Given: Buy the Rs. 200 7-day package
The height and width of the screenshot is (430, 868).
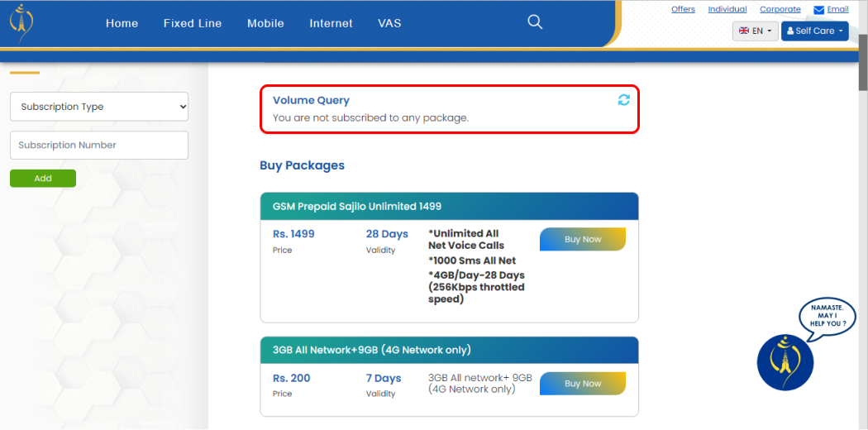Looking at the screenshot, I should [x=582, y=384].
